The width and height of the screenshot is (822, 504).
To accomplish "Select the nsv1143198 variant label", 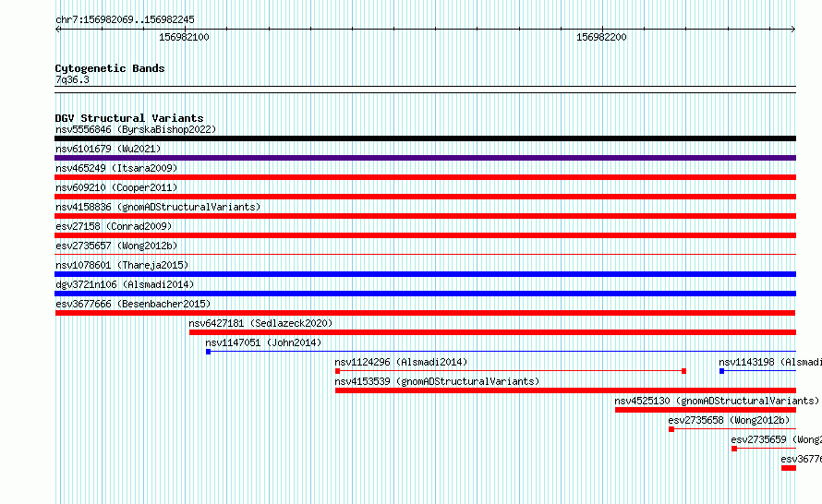I will point(770,362).
